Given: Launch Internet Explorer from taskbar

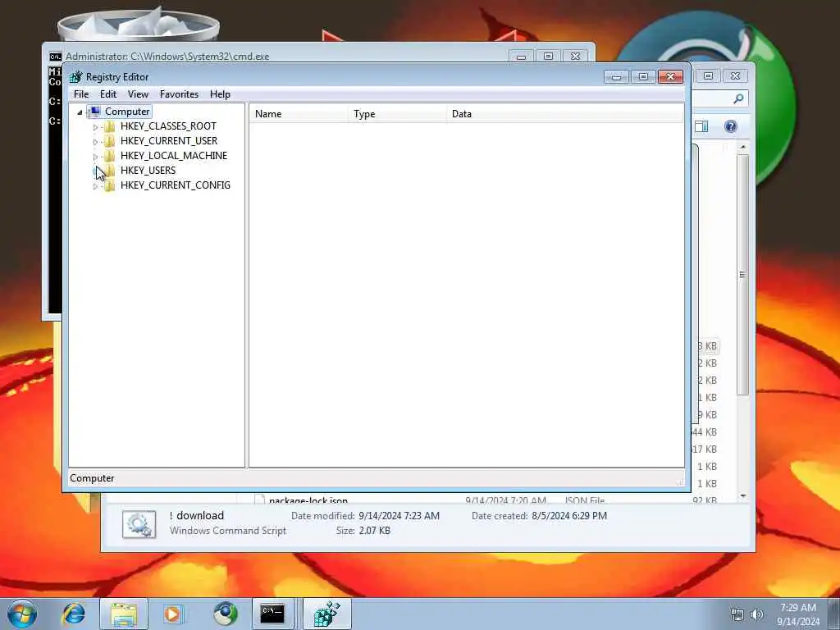Looking at the screenshot, I should click(x=74, y=614).
